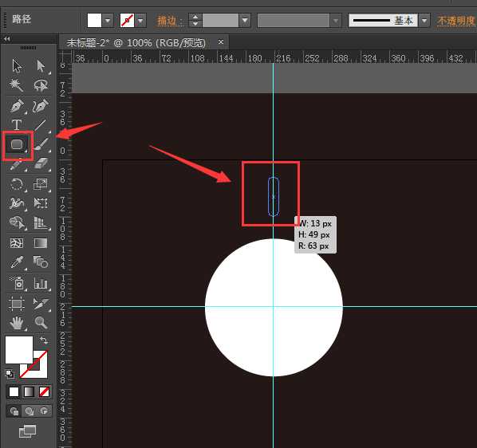Select the Selection tool black arrow
The image size is (477, 448).
coord(17,66)
